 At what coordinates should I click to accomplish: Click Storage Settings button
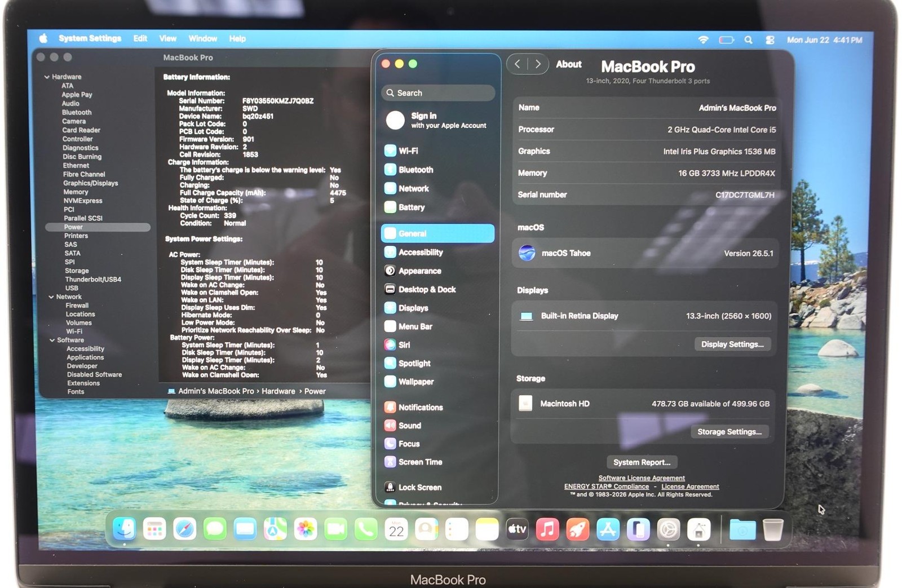pyautogui.click(x=729, y=431)
